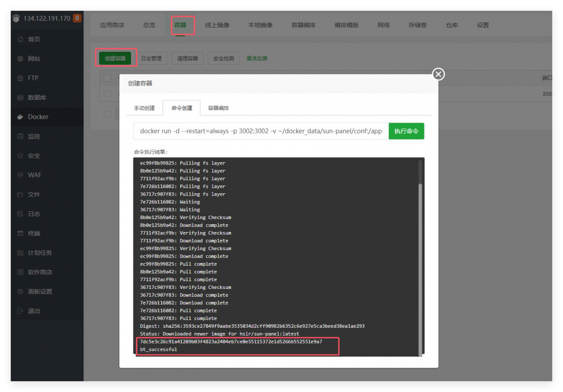Screen dimensions: 563x392
Task: Switch to the 手动创建 tab
Action: (x=144, y=108)
